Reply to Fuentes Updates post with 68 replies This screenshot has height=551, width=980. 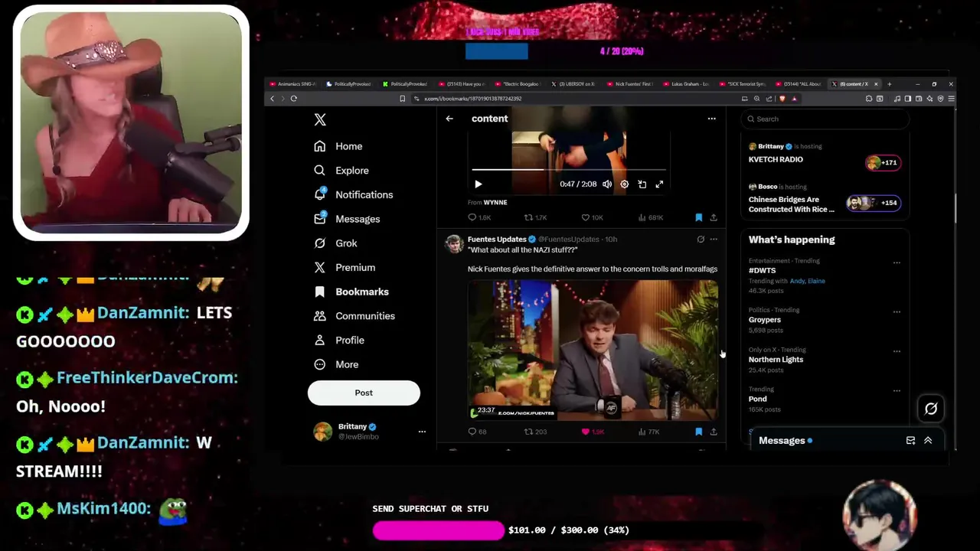(x=477, y=432)
